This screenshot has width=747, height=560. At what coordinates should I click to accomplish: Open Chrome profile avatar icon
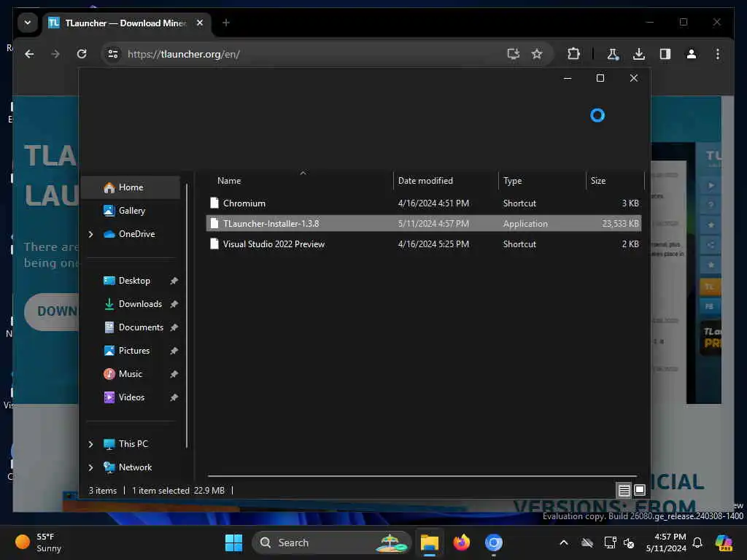click(x=692, y=54)
